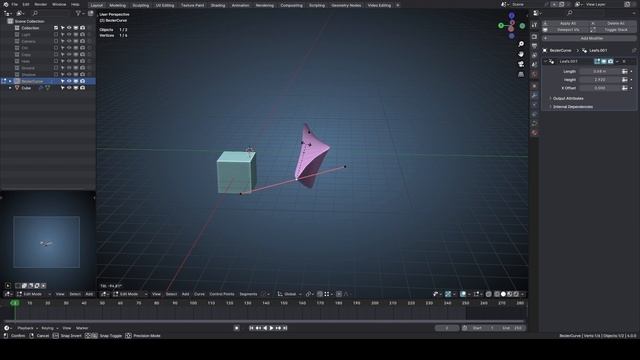Open the Output properties tab icon
The width and height of the screenshot is (640, 360).
(534, 46)
